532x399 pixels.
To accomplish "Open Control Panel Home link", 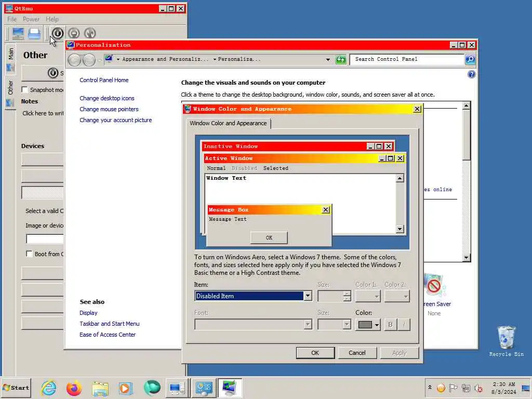I will click(104, 80).
